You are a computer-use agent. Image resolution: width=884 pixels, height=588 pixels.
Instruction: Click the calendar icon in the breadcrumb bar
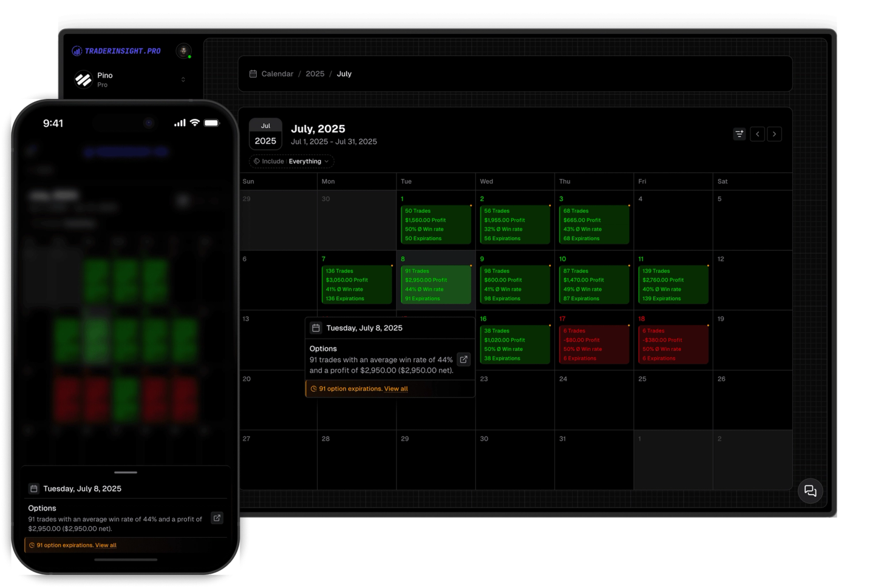pyautogui.click(x=254, y=73)
